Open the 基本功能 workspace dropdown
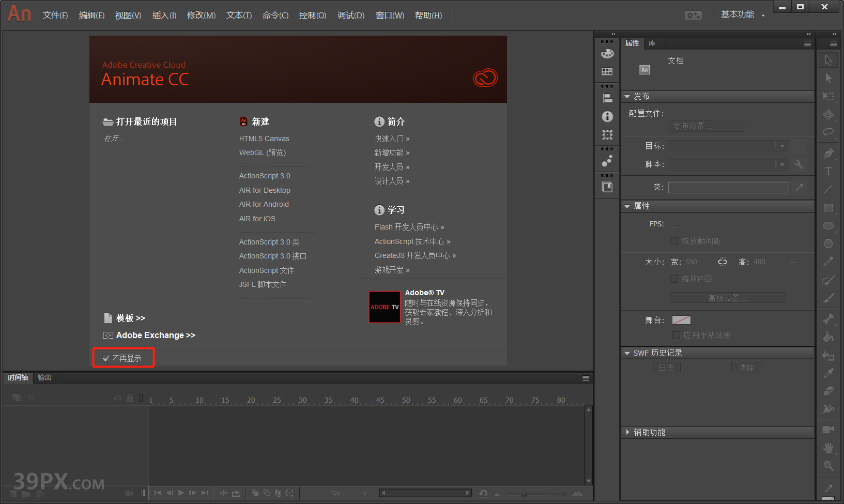 click(x=742, y=15)
